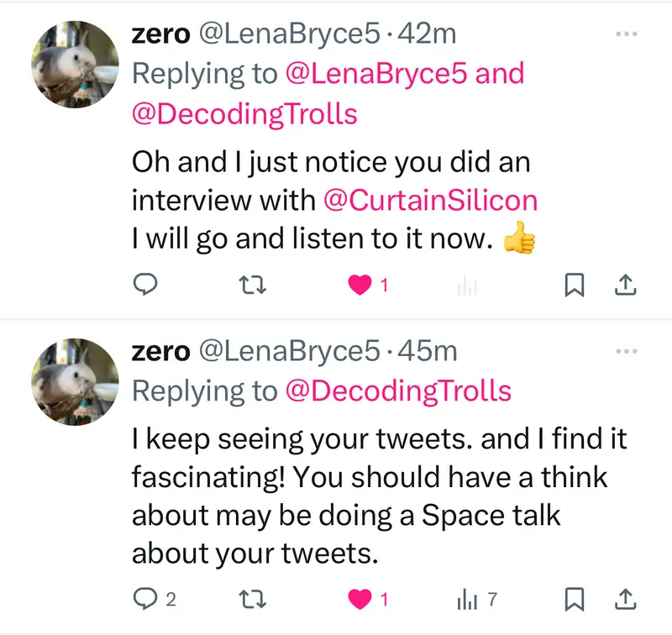Image resolution: width=672 pixels, height=635 pixels.
Task: Open the avatar on the 45m tweet
Action: click(76, 381)
